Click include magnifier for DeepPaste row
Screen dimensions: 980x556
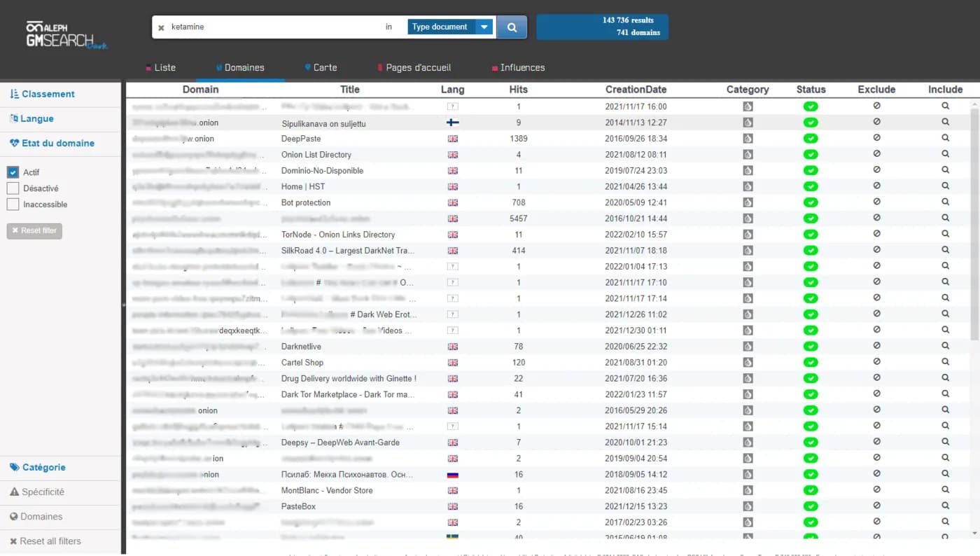click(945, 138)
